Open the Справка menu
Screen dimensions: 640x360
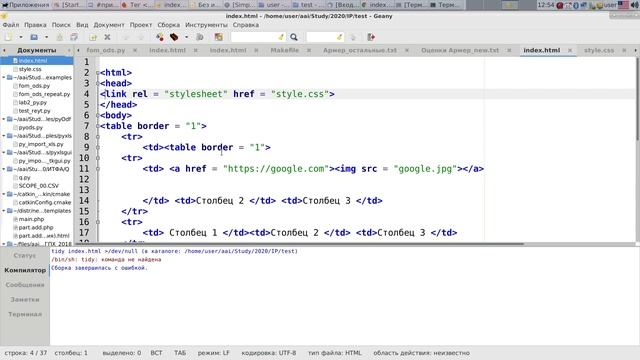click(246, 25)
